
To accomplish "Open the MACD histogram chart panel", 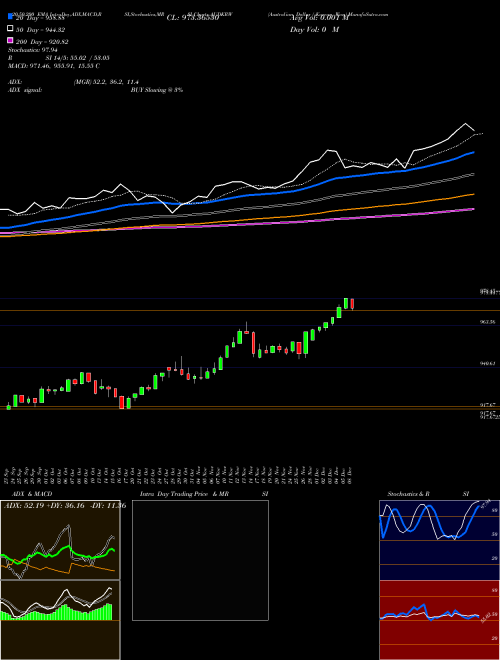I will coord(60,620).
